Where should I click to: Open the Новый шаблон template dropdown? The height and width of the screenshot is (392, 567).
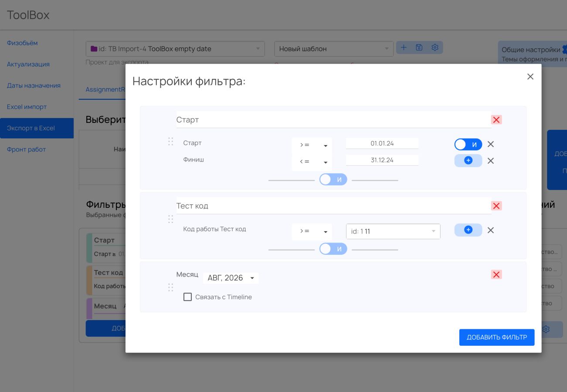pos(334,49)
